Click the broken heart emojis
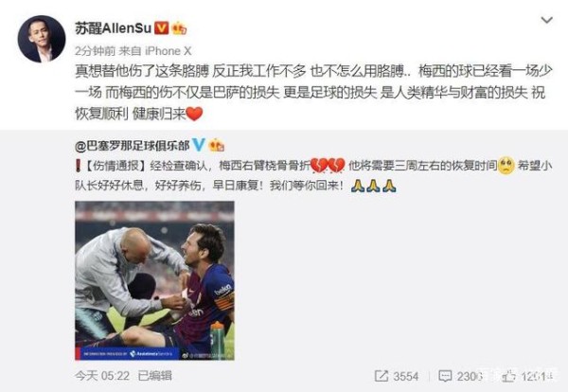 [328, 165]
